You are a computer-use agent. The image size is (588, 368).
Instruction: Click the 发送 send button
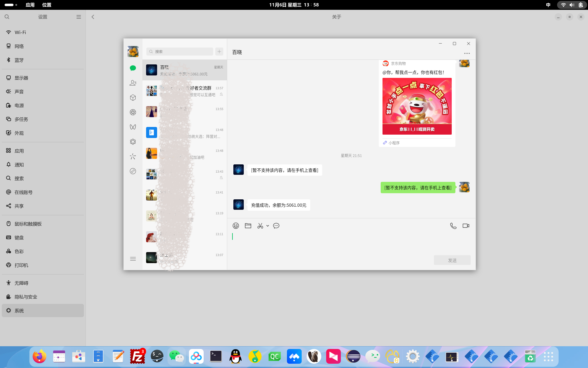pos(452,260)
